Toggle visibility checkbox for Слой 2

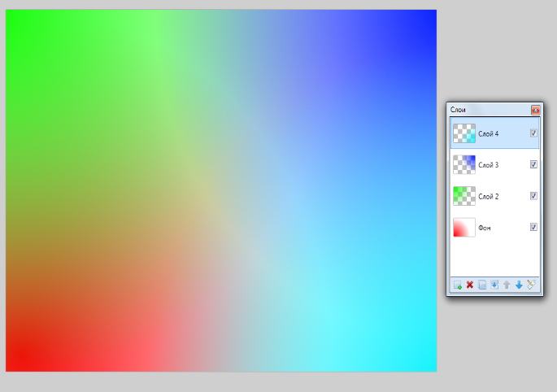pyautogui.click(x=533, y=196)
